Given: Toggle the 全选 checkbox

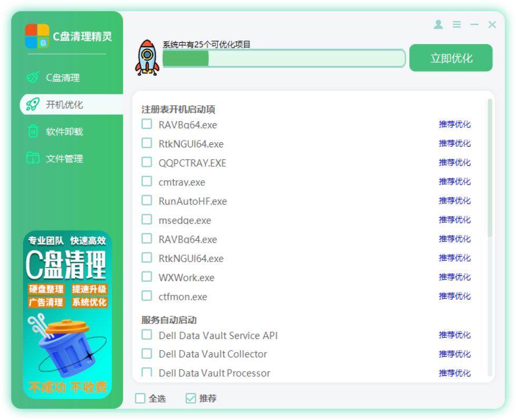Looking at the screenshot, I should tap(140, 398).
